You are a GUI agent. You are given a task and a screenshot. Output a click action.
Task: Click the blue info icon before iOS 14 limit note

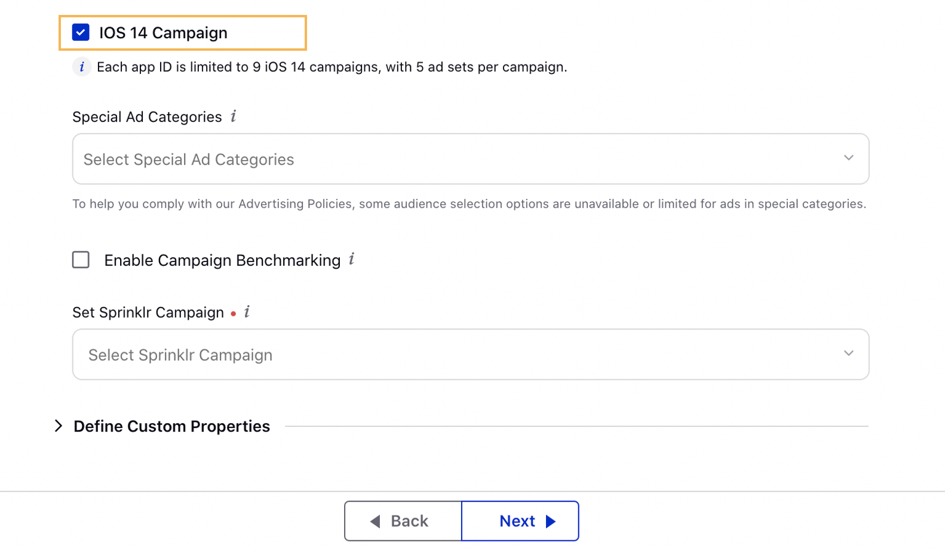pyautogui.click(x=82, y=67)
